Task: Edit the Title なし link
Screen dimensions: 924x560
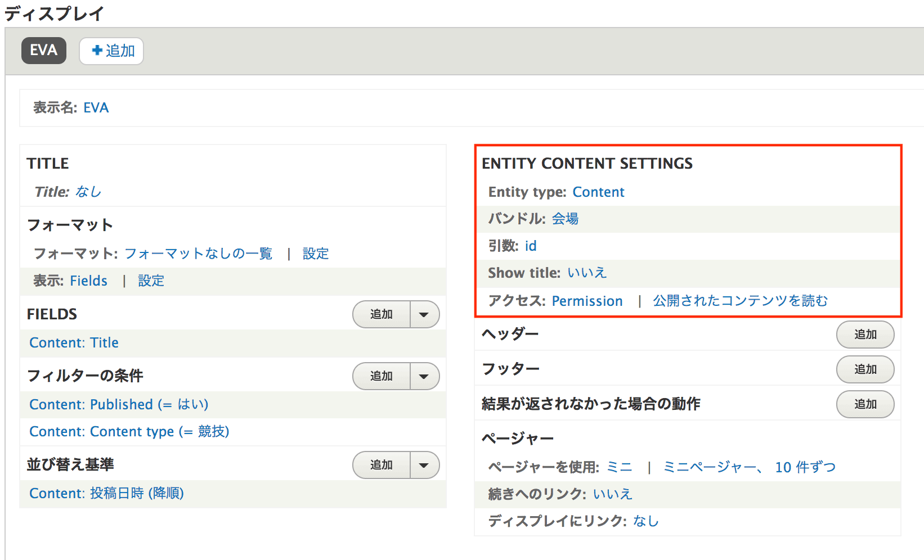Action: (88, 192)
